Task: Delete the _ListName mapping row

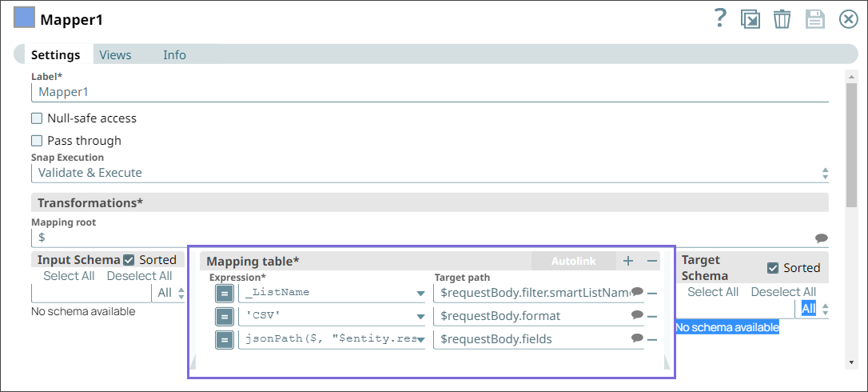Action: pyautogui.click(x=652, y=294)
